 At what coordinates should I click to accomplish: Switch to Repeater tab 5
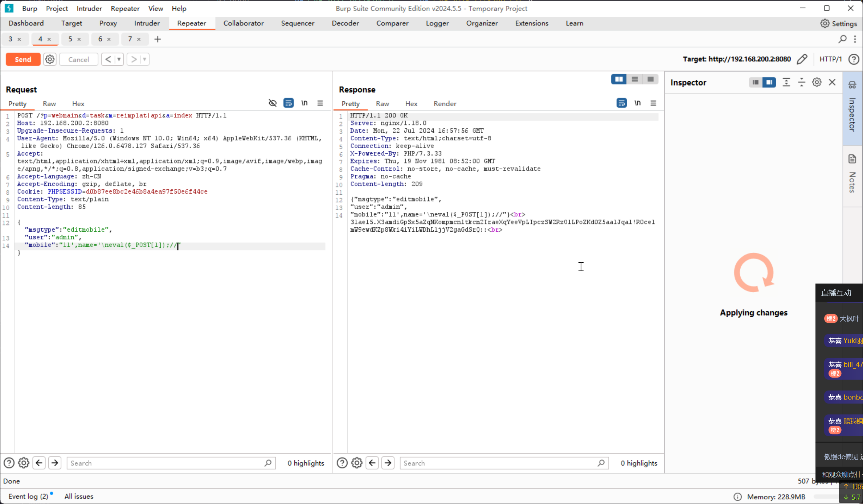click(70, 39)
